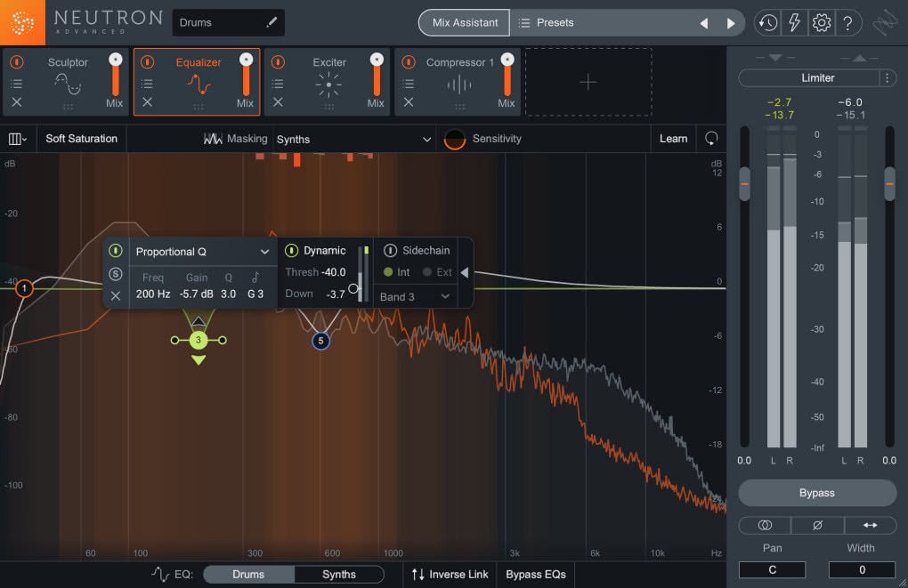Viewport: 908px width, 588px height.
Task: Click the Learn button
Action: point(674,139)
